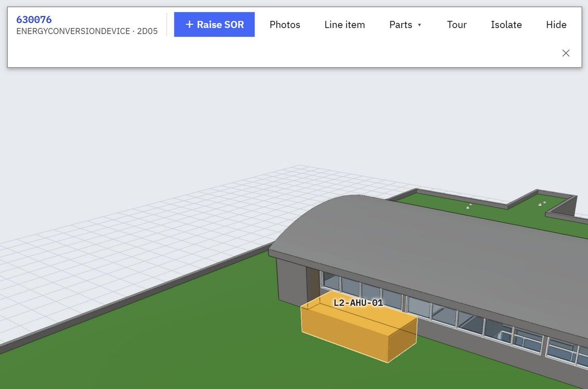Isolate the selected element
The height and width of the screenshot is (389, 588).
coord(506,25)
